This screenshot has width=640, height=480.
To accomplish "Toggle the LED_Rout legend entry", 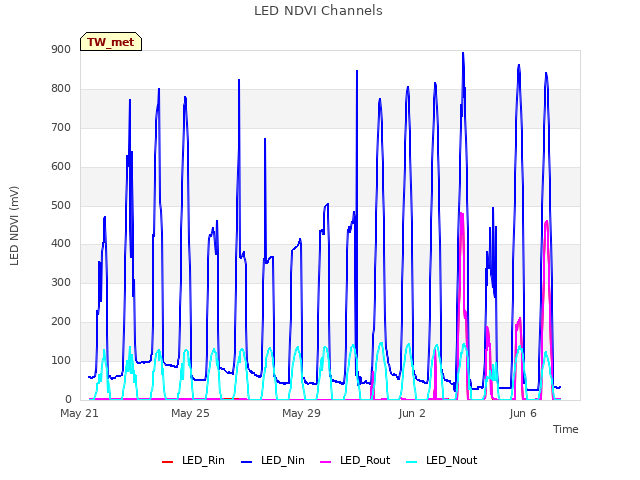I will point(355,461).
